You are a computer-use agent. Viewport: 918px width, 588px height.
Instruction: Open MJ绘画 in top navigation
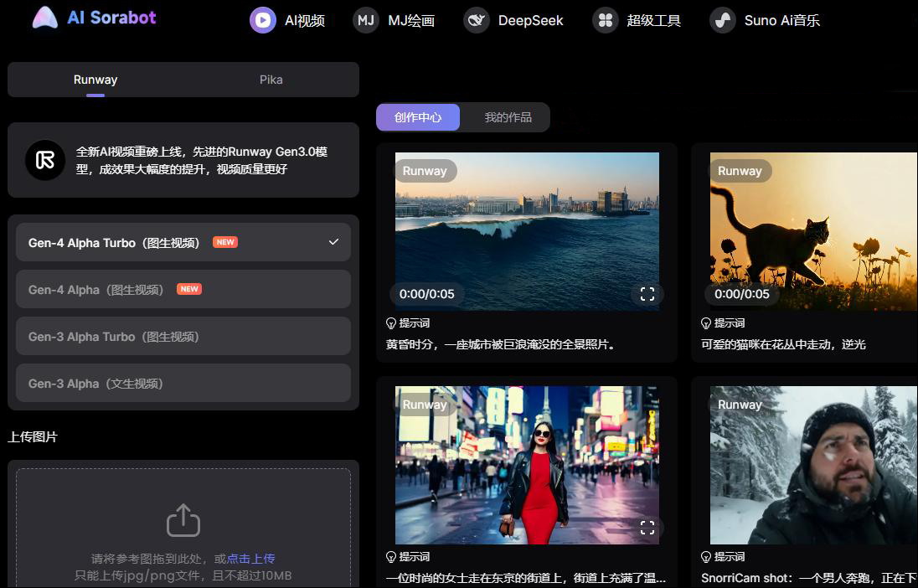(x=394, y=20)
